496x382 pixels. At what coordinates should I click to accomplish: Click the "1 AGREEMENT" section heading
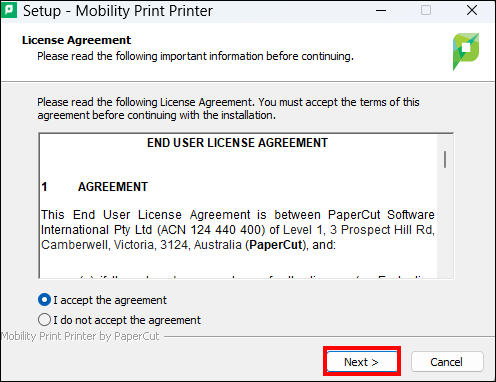(94, 187)
